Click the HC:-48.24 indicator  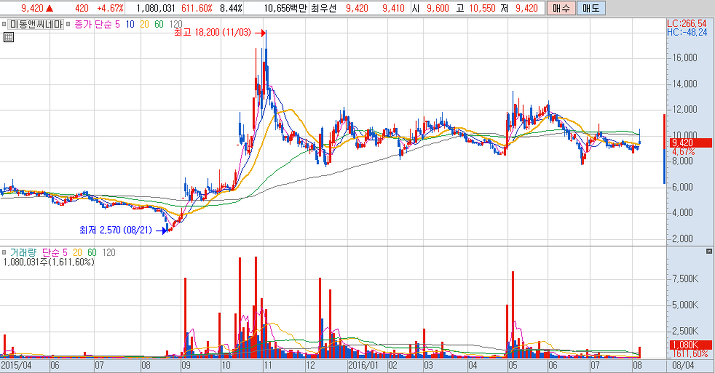[687, 32]
